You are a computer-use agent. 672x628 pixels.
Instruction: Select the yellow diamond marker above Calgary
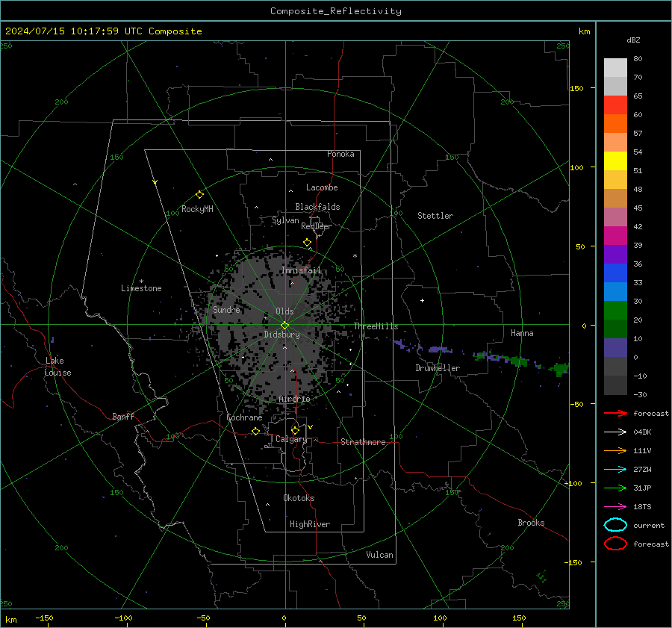tap(295, 430)
